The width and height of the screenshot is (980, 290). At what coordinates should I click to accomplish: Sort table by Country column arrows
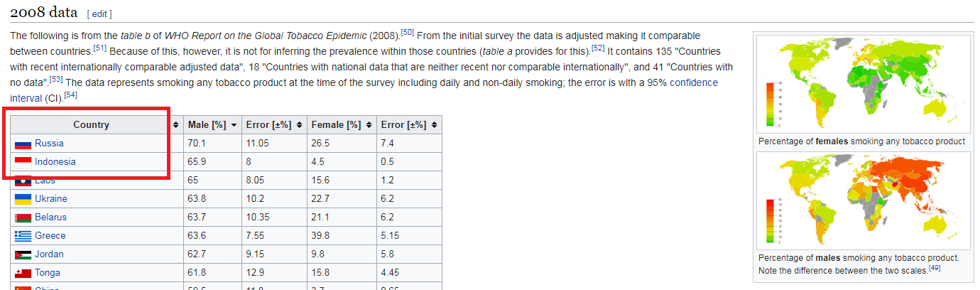point(177,125)
